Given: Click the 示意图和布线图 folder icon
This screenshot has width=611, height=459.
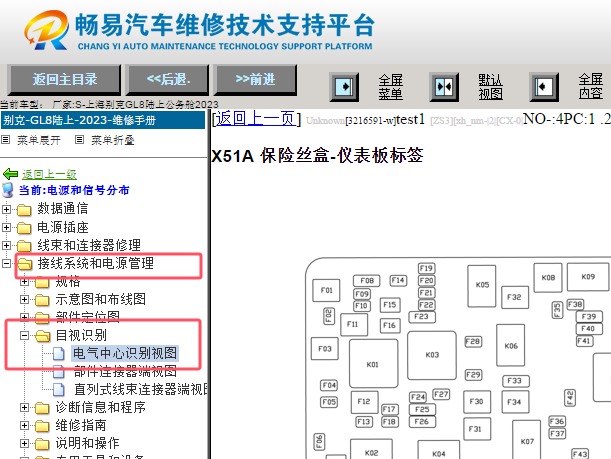Looking at the screenshot, I should tap(42, 300).
